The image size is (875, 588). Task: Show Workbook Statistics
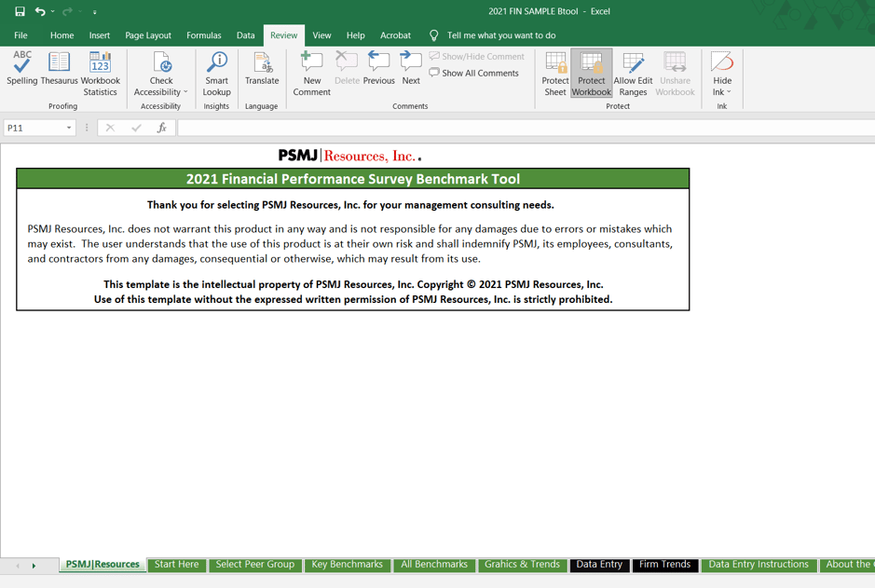point(101,74)
